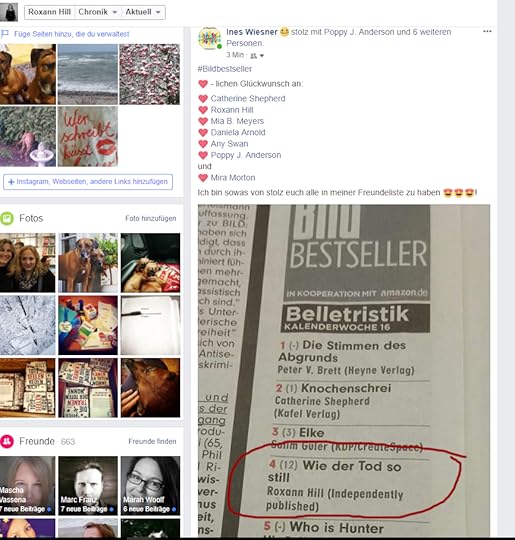Open Marc Franz friend thumbnail
515x540 pixels.
tap(88, 486)
